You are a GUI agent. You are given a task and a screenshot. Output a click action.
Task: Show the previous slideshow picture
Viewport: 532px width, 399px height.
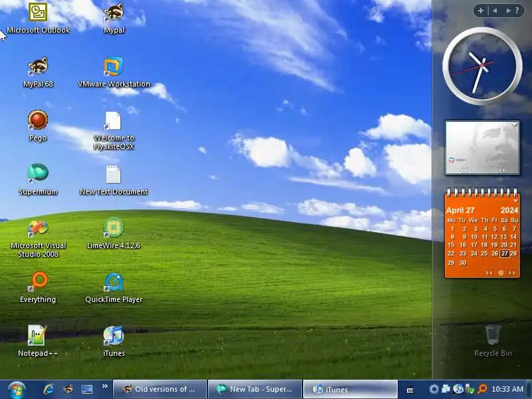coord(463,170)
